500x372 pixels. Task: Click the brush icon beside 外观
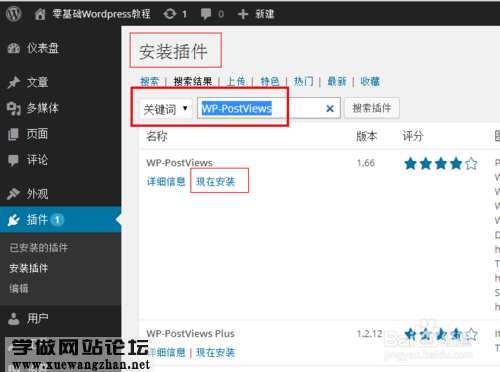pos(14,194)
